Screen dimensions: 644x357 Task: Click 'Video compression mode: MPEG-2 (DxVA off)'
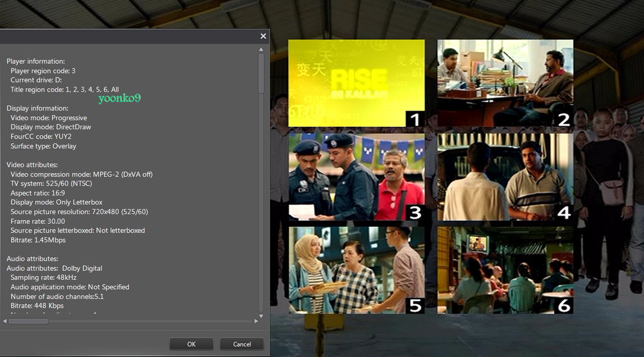click(82, 174)
